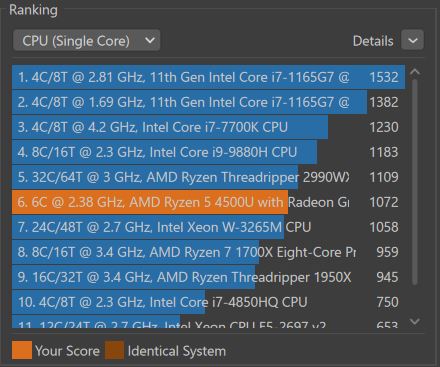Select the Intel Core i7-4850HQ entry
The image size is (440, 367).
click(x=209, y=302)
